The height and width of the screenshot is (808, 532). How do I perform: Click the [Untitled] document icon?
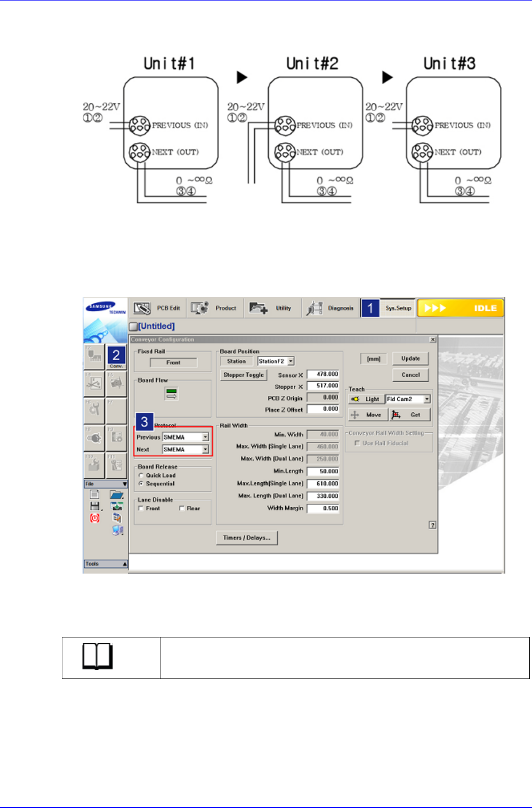click(x=134, y=326)
